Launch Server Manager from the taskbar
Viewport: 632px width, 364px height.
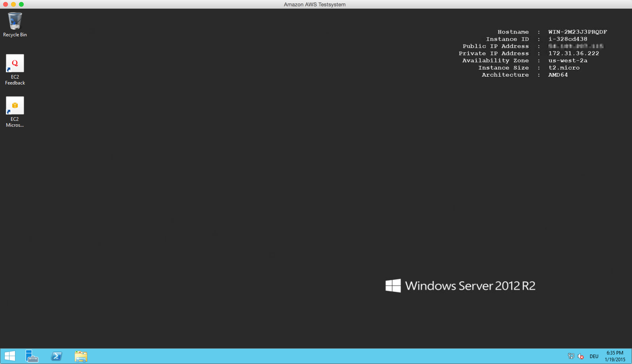pos(32,356)
